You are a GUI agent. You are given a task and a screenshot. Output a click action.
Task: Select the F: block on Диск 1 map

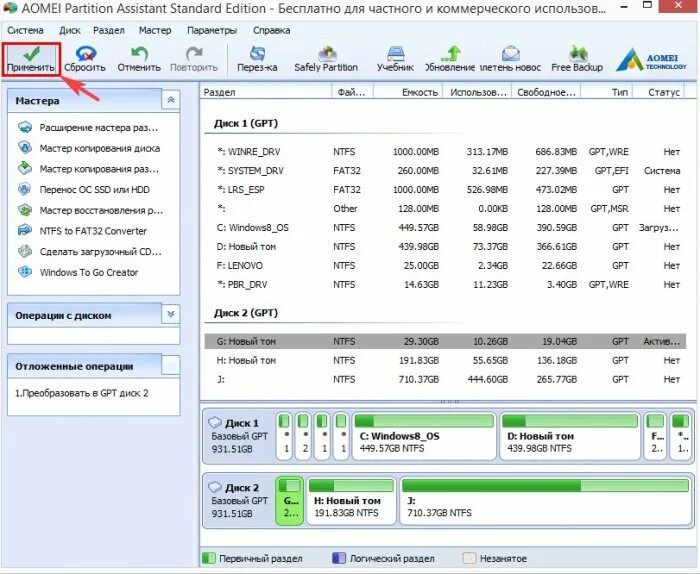(655, 437)
